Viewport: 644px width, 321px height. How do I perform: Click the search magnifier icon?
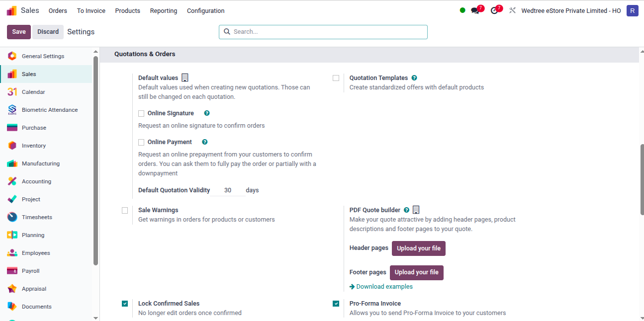227,32
